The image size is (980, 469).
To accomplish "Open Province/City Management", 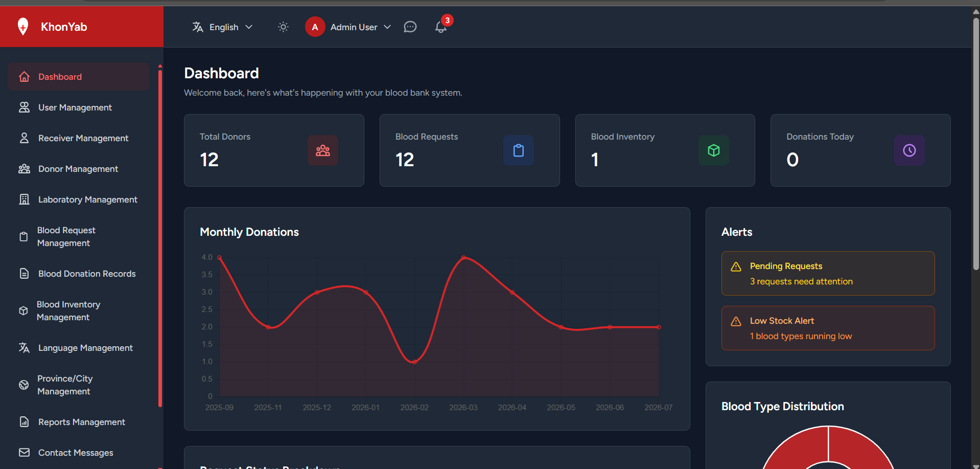I will (x=79, y=385).
